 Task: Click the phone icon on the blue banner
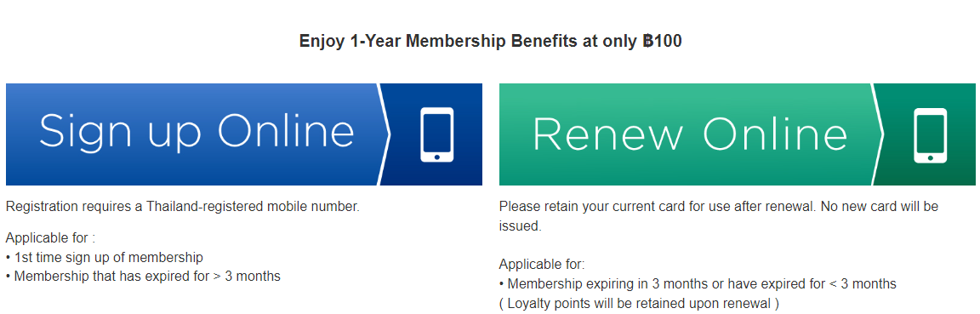[437, 135]
